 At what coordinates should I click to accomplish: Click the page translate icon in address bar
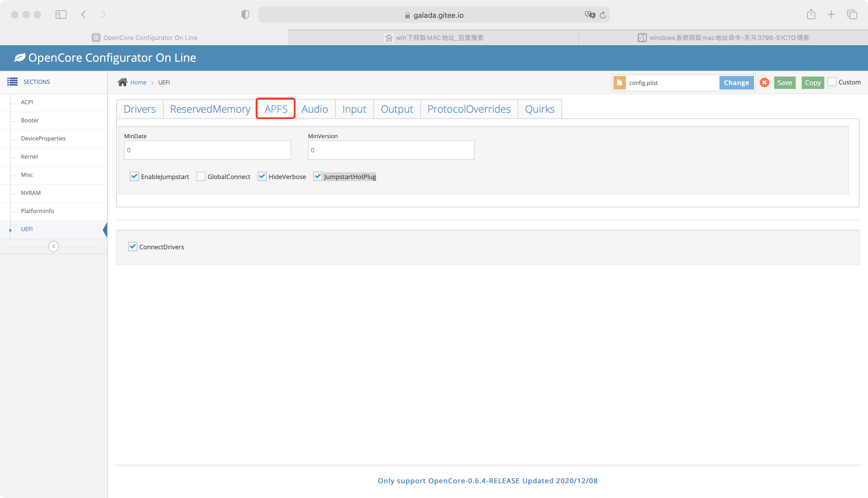590,15
